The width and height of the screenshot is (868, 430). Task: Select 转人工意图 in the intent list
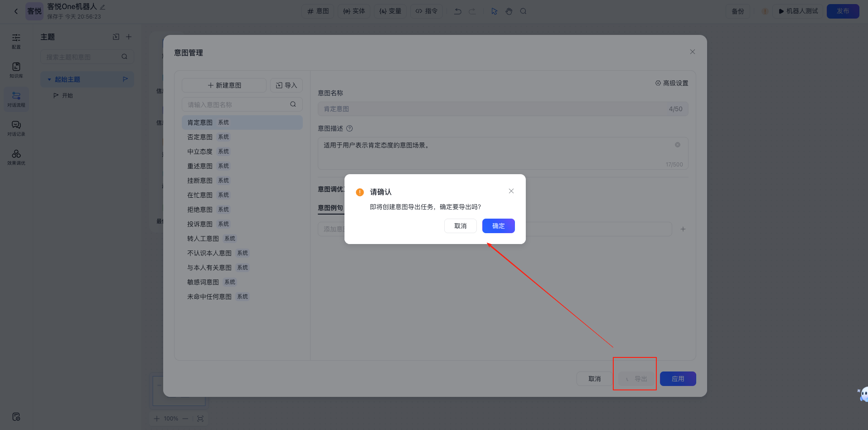(x=203, y=239)
